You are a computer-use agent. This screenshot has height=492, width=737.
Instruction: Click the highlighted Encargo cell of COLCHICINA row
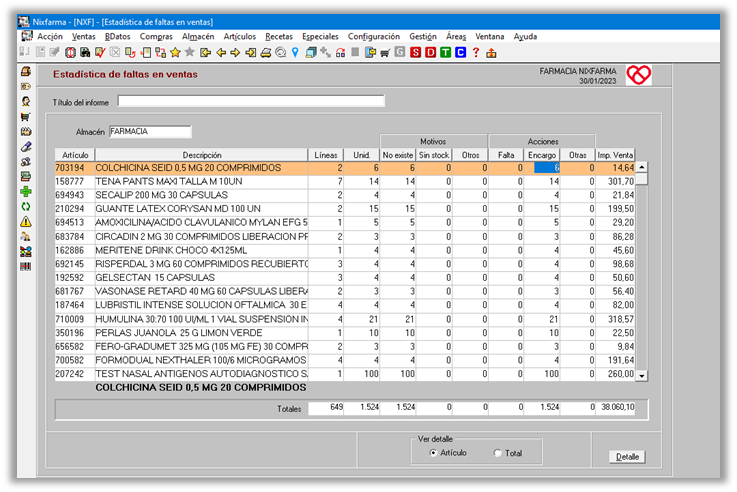[547, 168]
